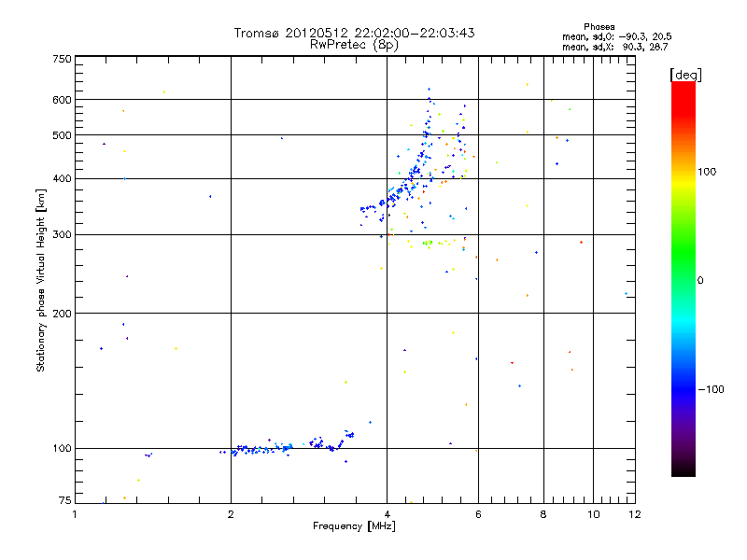Click the x-axis "6" frequency tick label
Viewport: 747px width, 560px height.
coord(478,514)
